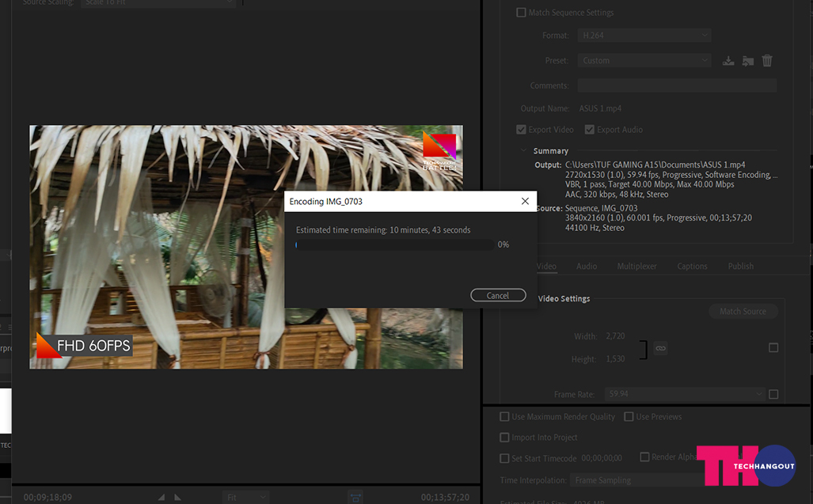This screenshot has height=504, width=813.
Task: Open the preview zoom Fit dropdown
Action: click(245, 497)
